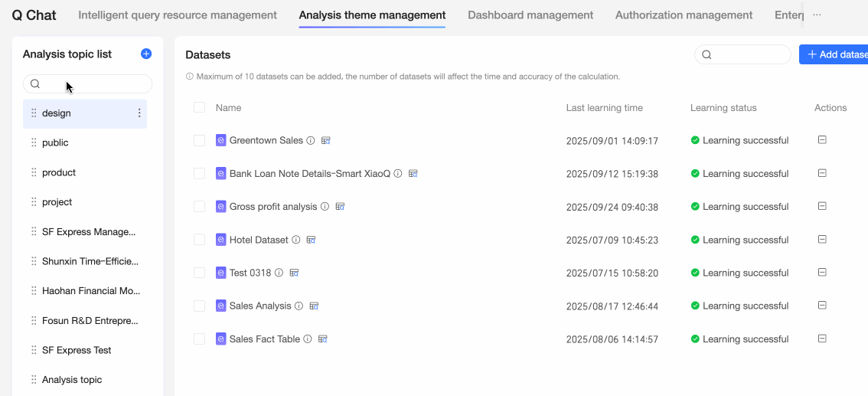Select checkbox for Bank Loan Note Details dataset
Screen dimensions: 868x396
tap(199, 174)
